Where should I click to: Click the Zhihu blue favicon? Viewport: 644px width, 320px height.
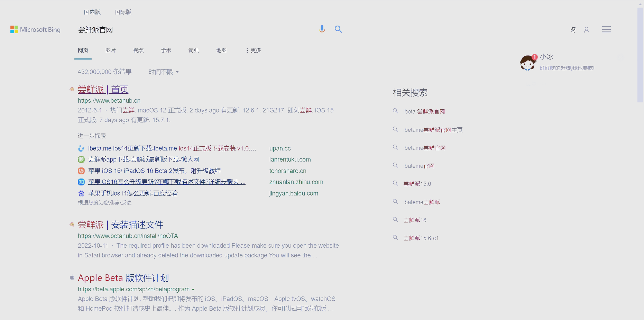[x=81, y=182]
